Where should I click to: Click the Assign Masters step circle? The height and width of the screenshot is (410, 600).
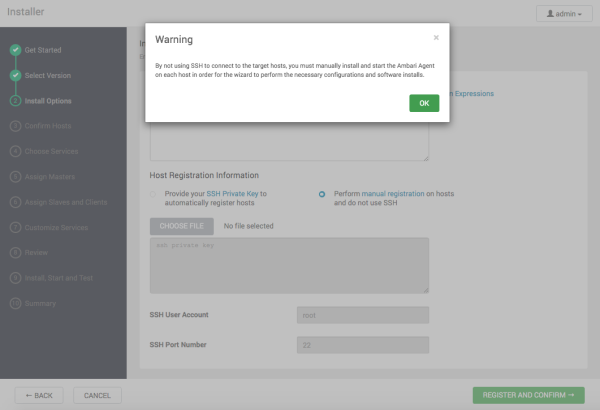tap(15, 176)
